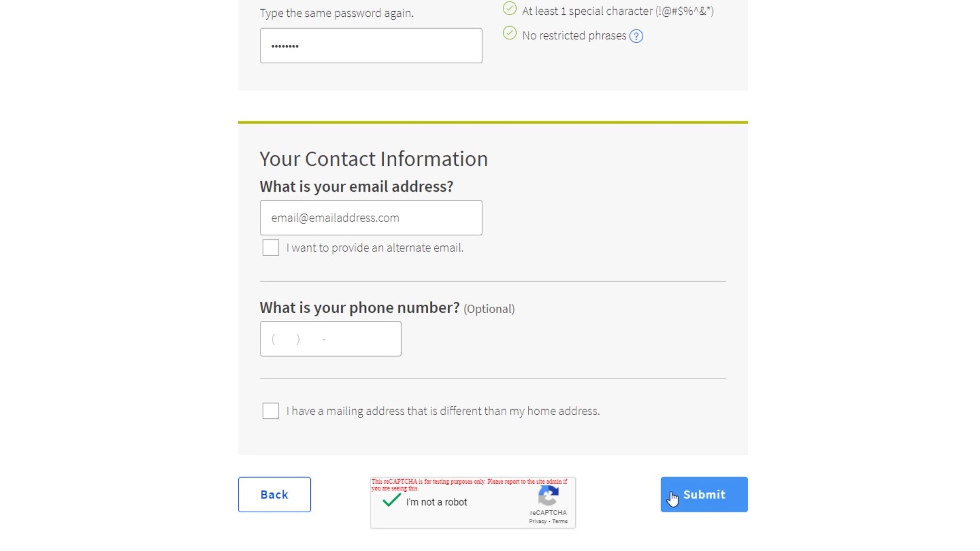
Task: Focus the email address input field
Action: [x=371, y=218]
